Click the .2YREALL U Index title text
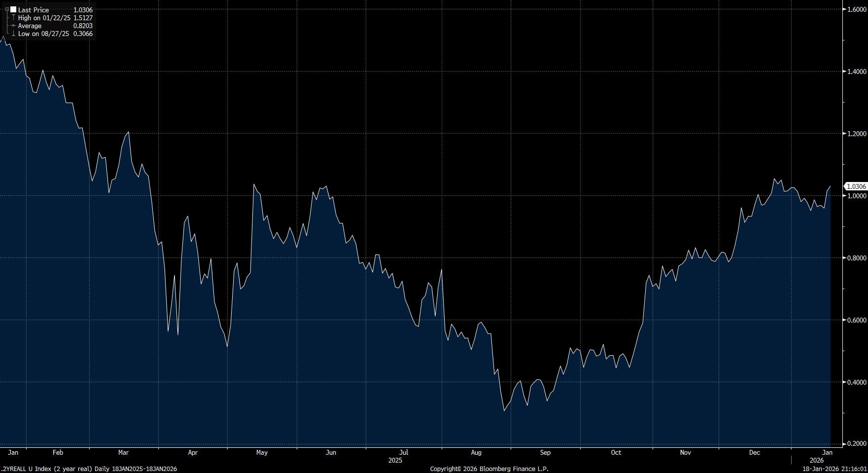Screen dimensions: 868x473 point(89,469)
